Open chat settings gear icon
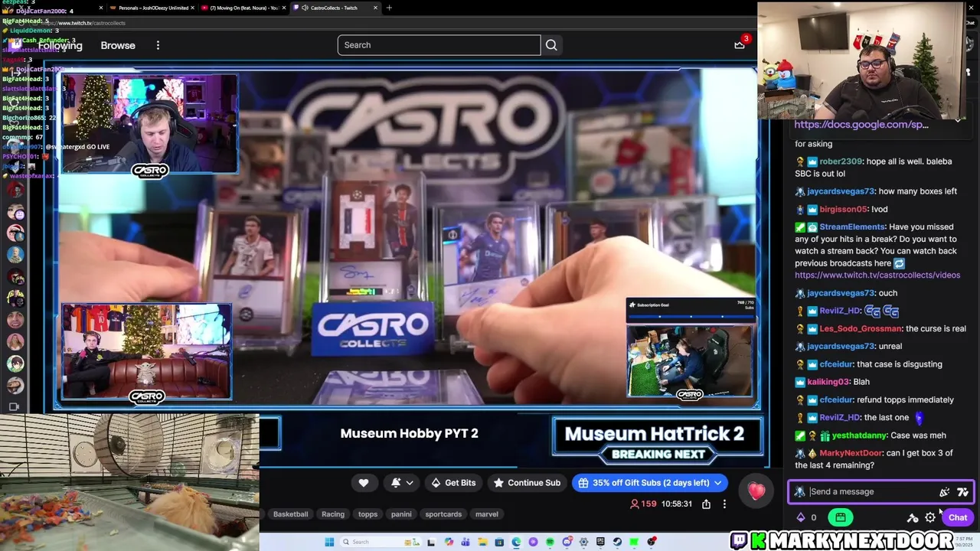The image size is (980, 551). tap(930, 517)
